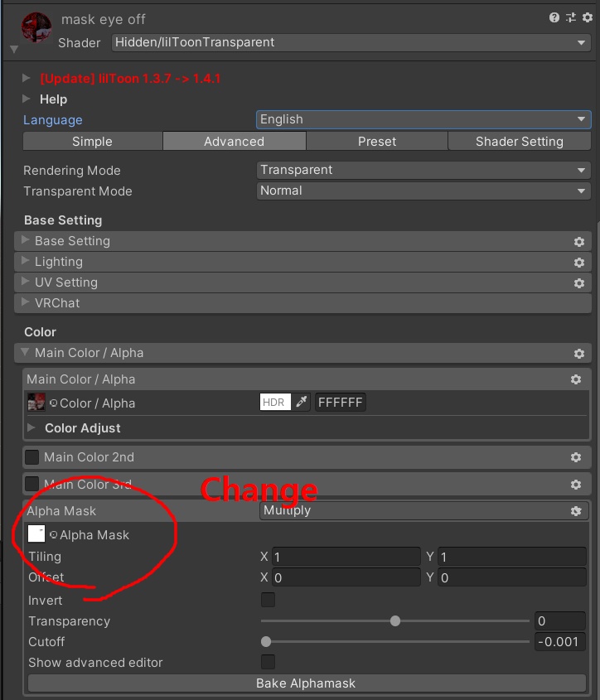
Task: Open gear menu for UV Setting
Action: pyautogui.click(x=579, y=283)
